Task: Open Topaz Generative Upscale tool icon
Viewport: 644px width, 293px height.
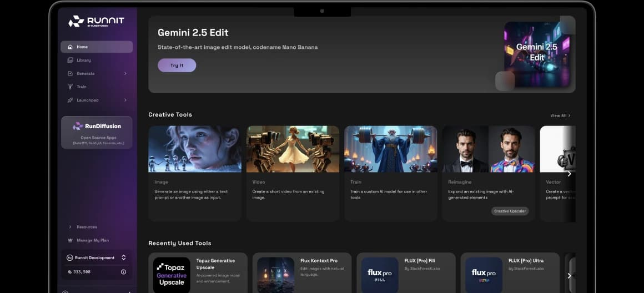Action: (x=172, y=275)
